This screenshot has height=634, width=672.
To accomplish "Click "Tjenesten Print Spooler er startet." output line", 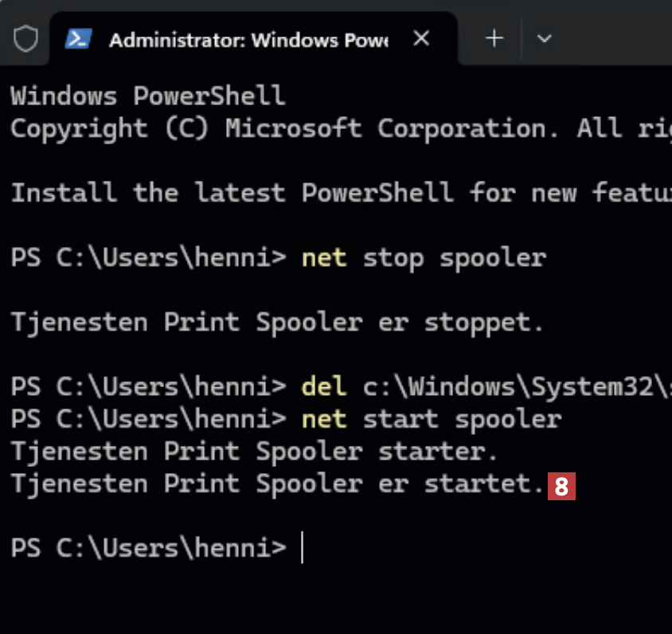I will coord(276,484).
